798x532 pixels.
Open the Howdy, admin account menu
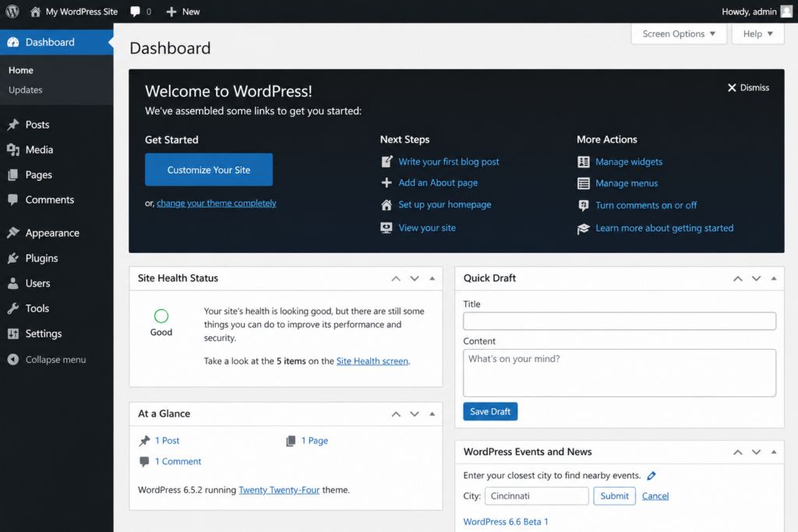coord(757,11)
